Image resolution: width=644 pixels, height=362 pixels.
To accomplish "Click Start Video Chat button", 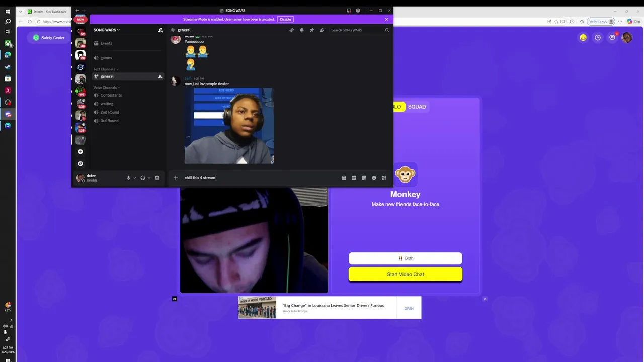I will 406,274.
